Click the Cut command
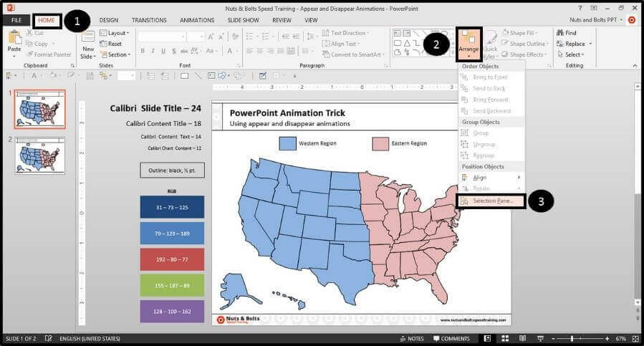This screenshot has width=644, height=346. point(35,33)
